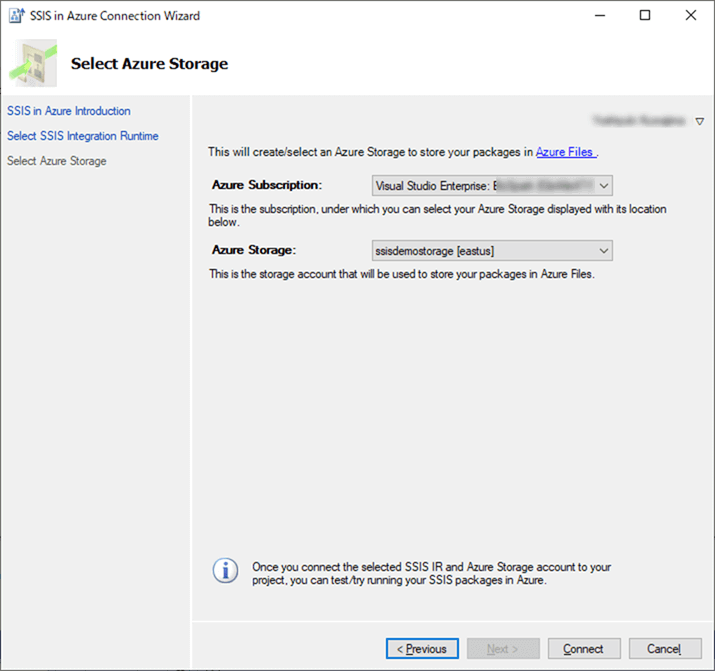Viewport: 715px width, 671px height.
Task: Click the SSIS wizard title bar icon
Action: click(15, 16)
